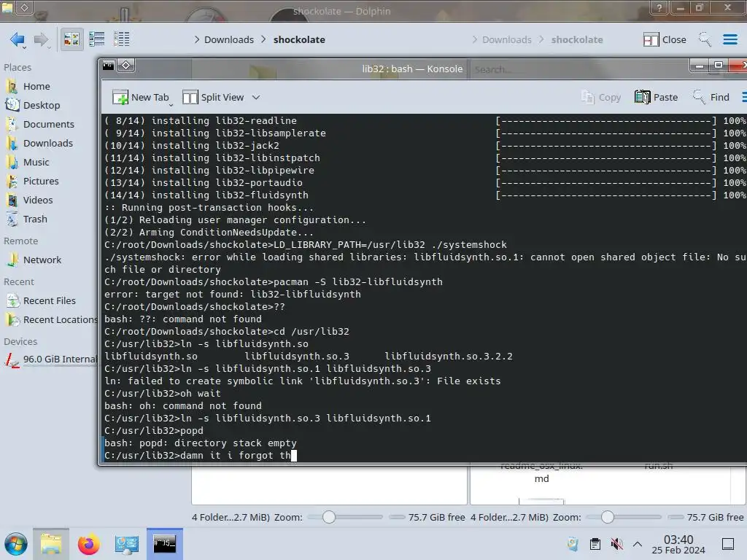Open Dolphin search magnifier

(705, 39)
